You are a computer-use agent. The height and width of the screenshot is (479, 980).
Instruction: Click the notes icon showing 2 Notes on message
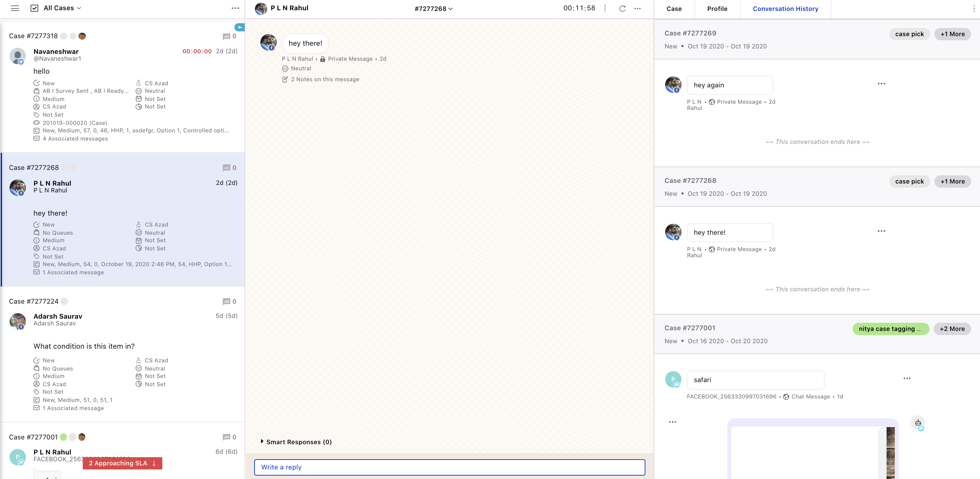point(285,79)
